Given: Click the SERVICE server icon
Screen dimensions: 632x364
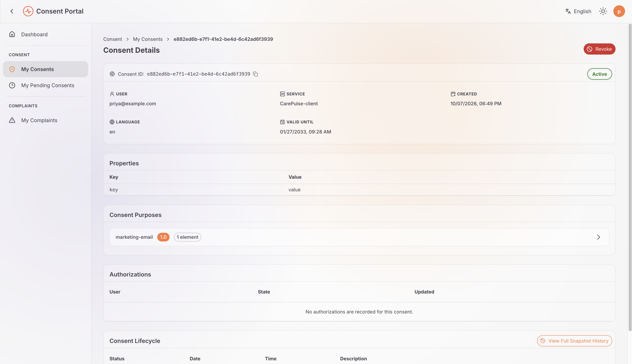Looking at the screenshot, I should [x=282, y=94].
